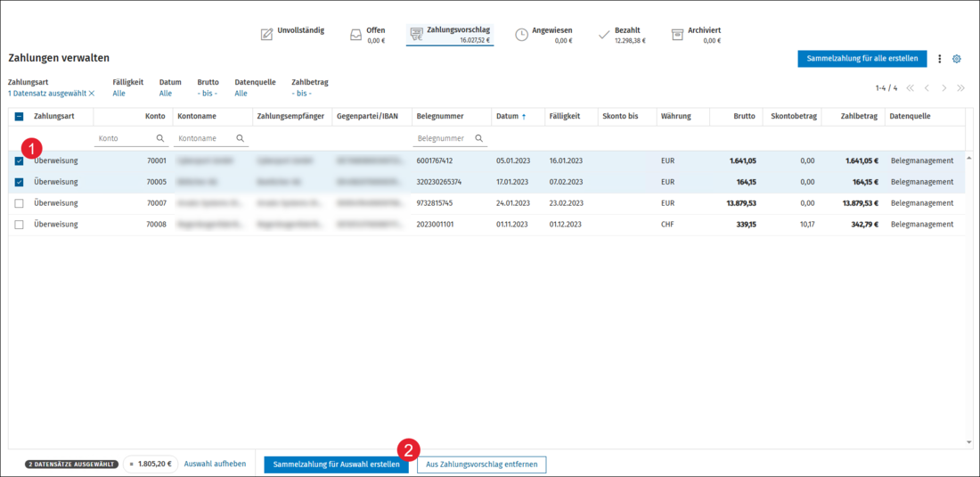The height and width of the screenshot is (477, 980).
Task: Open the three-dot more options menu
Action: point(939,59)
